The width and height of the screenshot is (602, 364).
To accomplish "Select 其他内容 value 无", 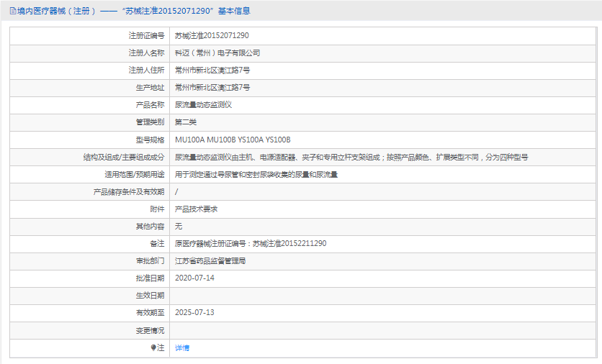I will 179,227.
